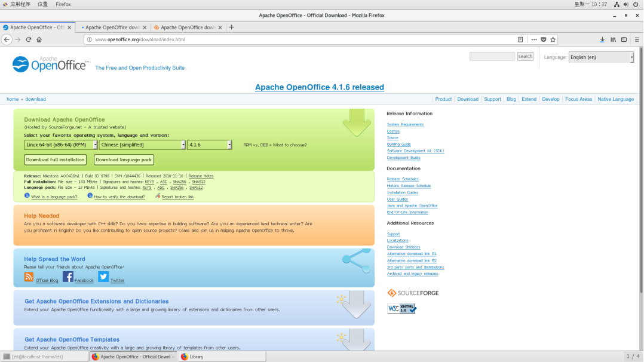The height and width of the screenshot is (362, 644).
Task: Share via the Twitter icon
Action: click(x=103, y=277)
